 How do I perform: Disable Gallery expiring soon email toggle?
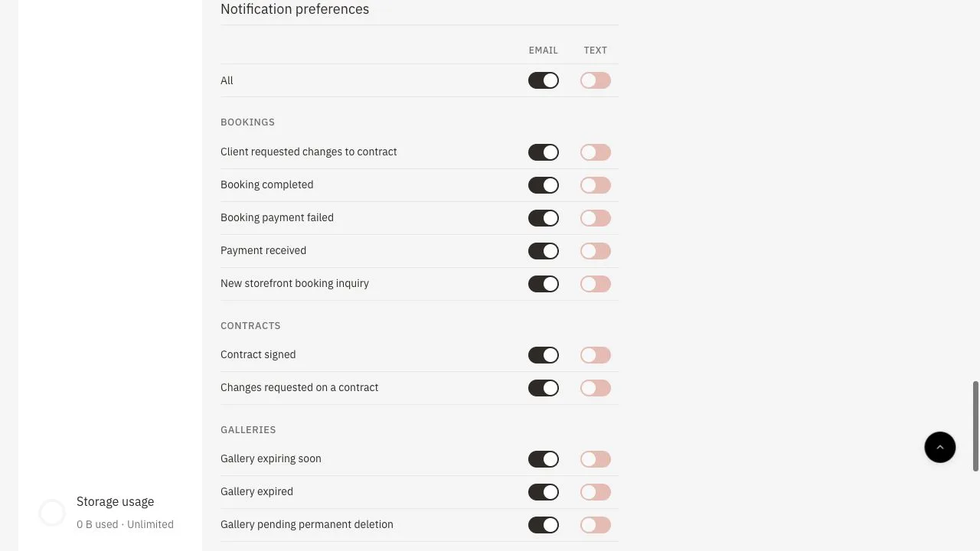pos(544,459)
